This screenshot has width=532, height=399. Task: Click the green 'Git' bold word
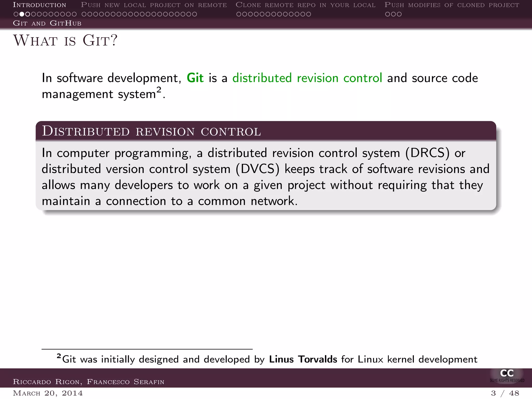click(195, 78)
